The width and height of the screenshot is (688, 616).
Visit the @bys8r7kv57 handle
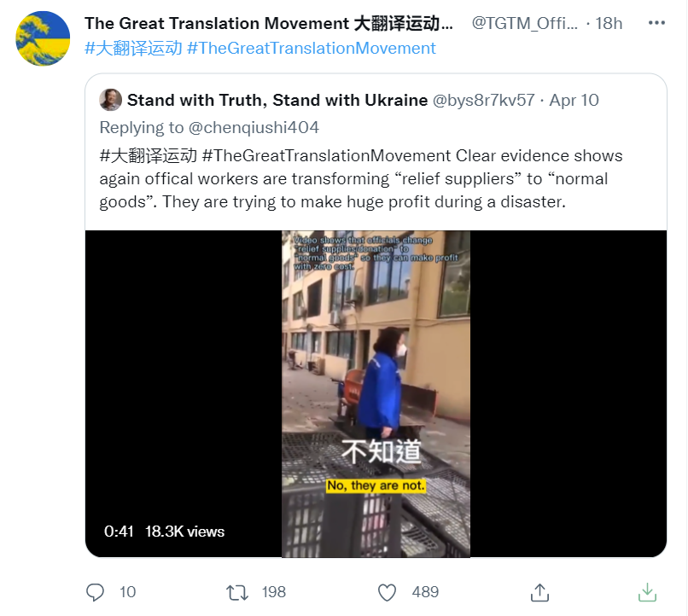tap(483, 101)
